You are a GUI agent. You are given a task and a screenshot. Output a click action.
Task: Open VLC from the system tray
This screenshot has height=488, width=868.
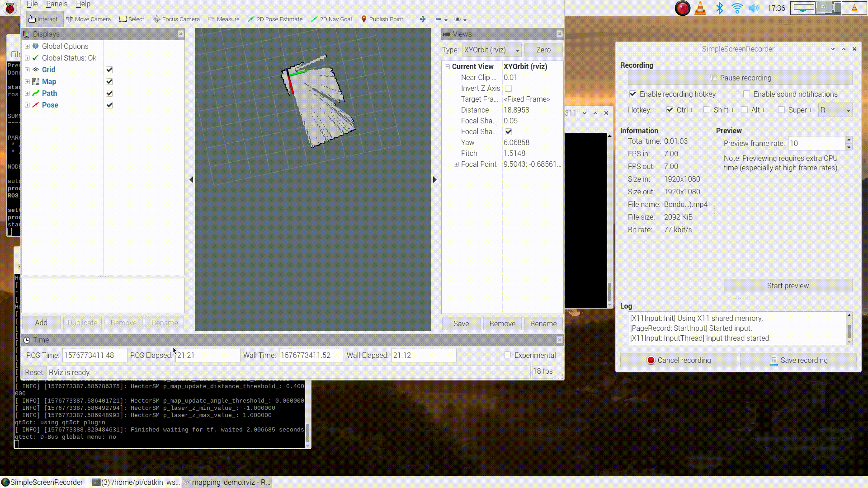tap(700, 8)
